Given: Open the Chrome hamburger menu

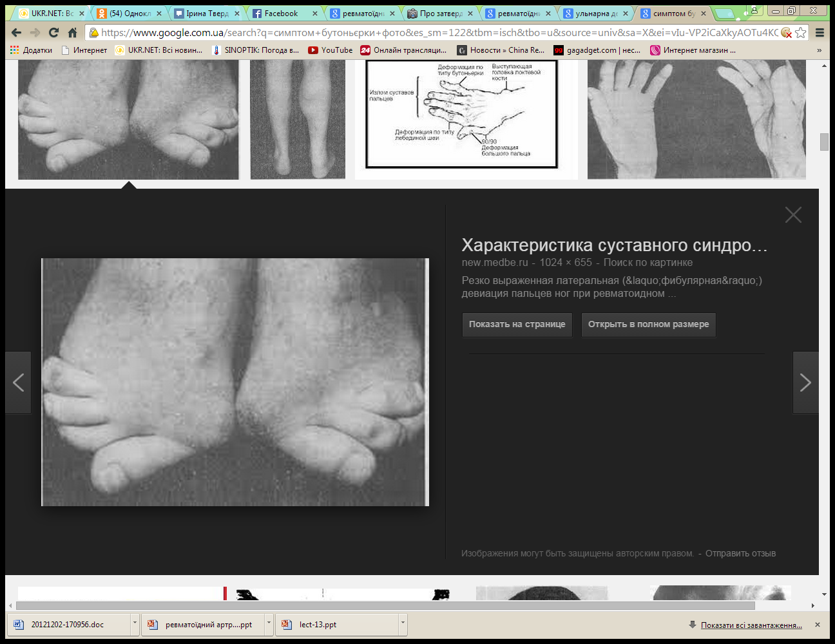Looking at the screenshot, I should tap(820, 32).
